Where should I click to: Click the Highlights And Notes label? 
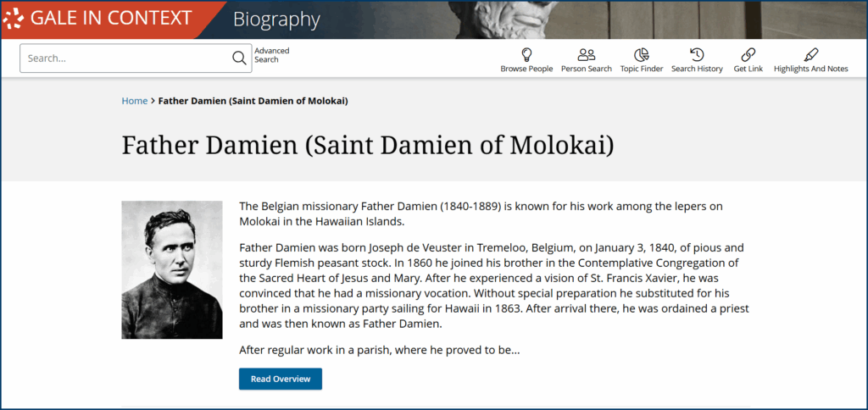[x=810, y=69]
